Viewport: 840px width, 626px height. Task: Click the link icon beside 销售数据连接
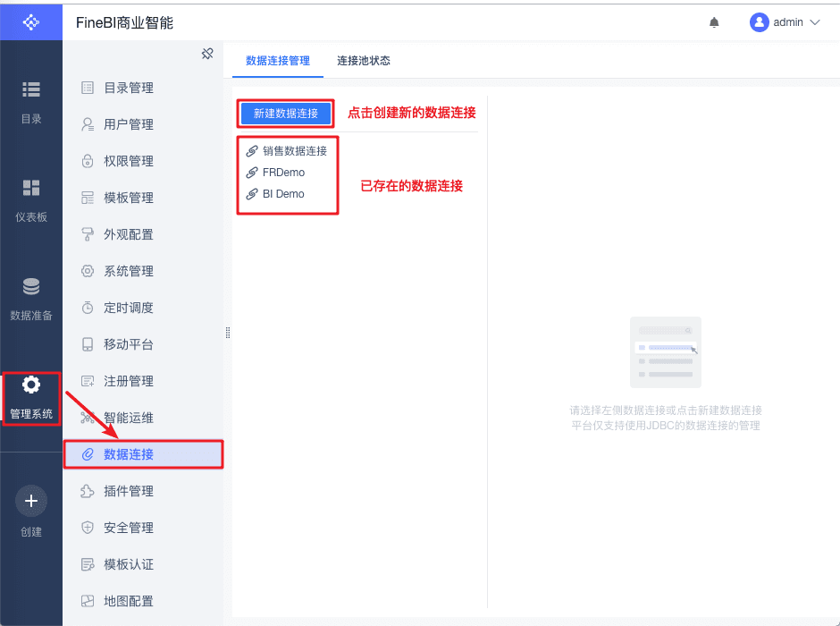[x=252, y=151]
